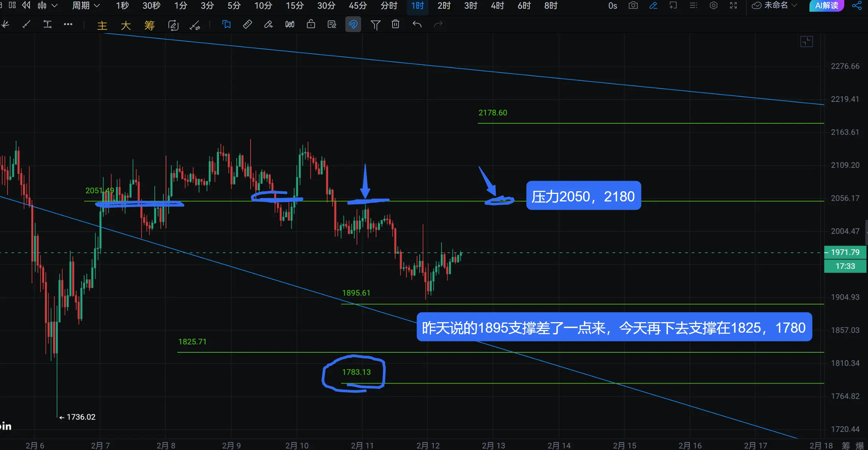Switch to the 4时 timeframe
Screen dimensions: 868x450
pos(497,5)
